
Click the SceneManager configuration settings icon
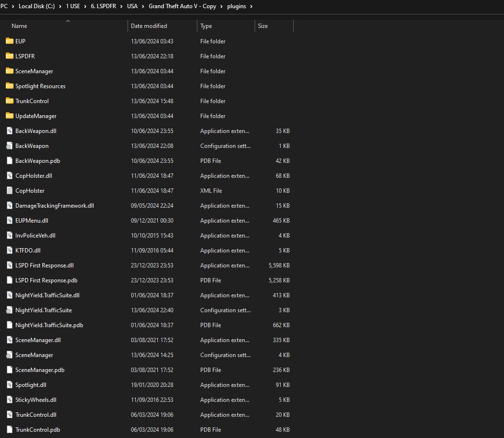9,355
